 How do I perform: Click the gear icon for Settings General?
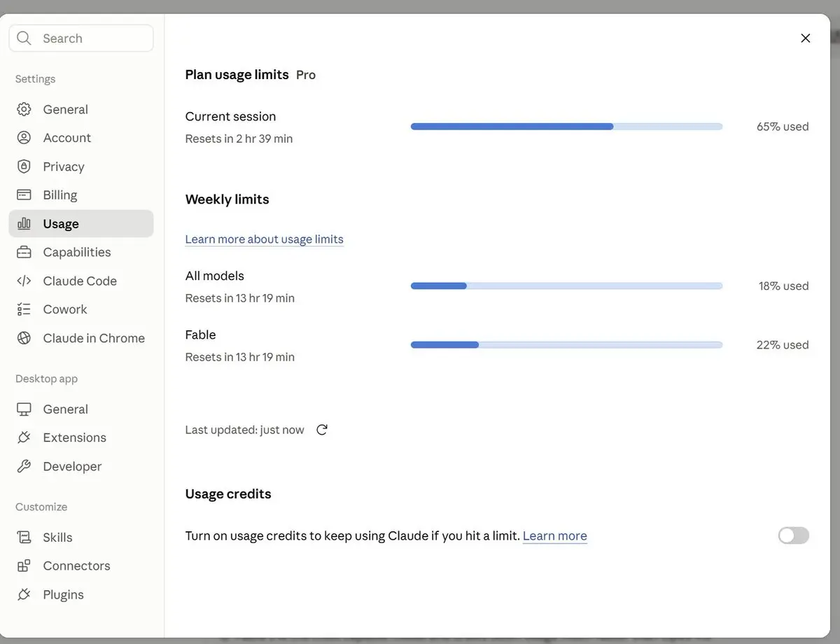click(x=24, y=109)
